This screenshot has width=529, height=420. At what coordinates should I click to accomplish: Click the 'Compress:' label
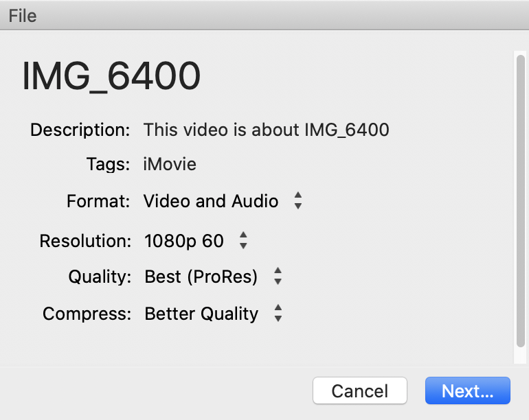pos(87,314)
